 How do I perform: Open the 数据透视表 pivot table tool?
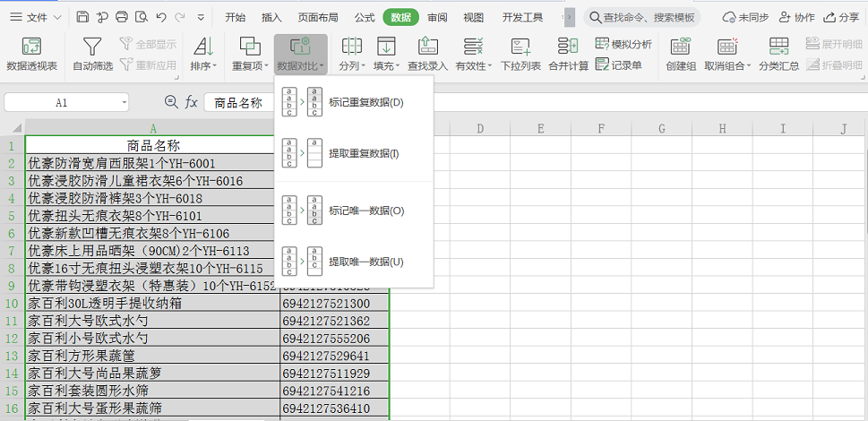tap(31, 55)
